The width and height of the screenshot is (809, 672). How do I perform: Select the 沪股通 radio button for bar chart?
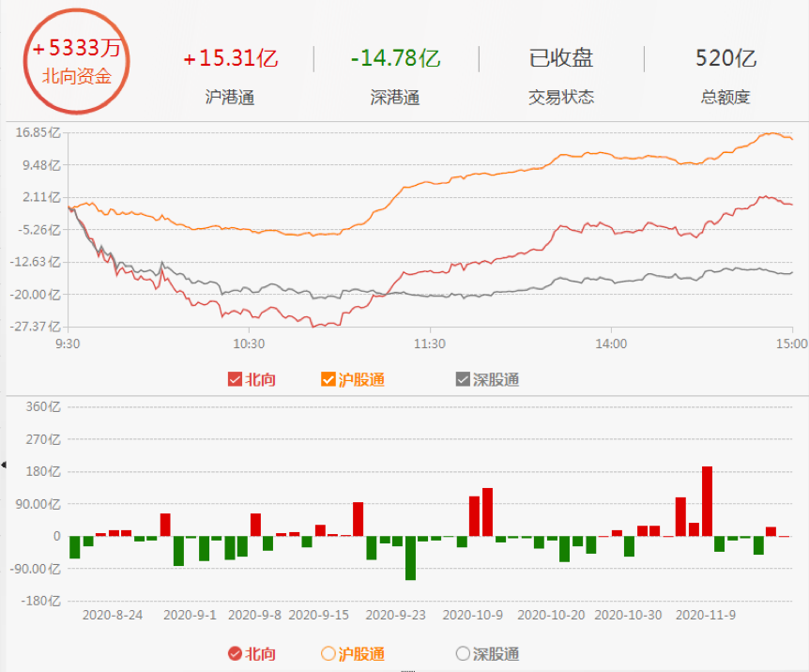(x=328, y=654)
